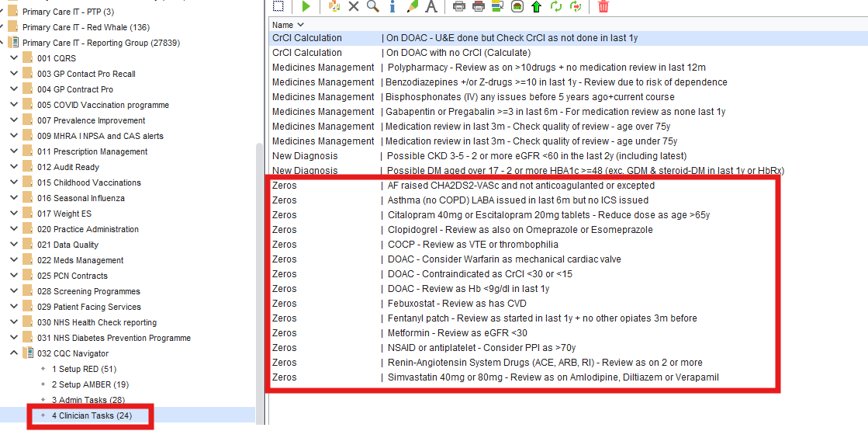Expand the 001 CQRS folder
The height and width of the screenshot is (431, 868).
pos(13,58)
